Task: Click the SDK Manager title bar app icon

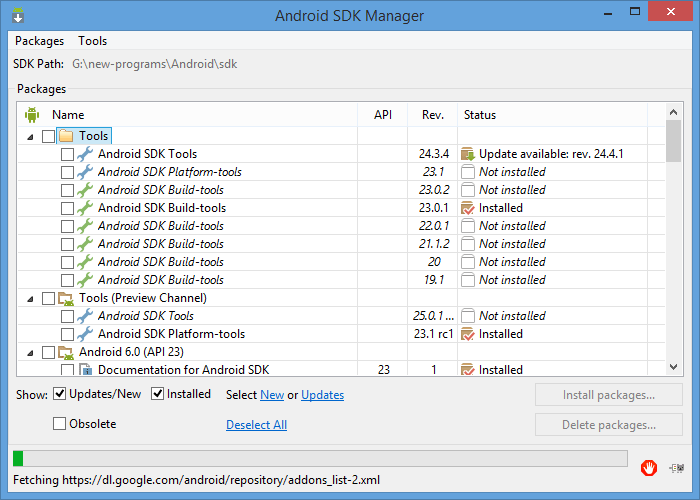Action: (18, 15)
